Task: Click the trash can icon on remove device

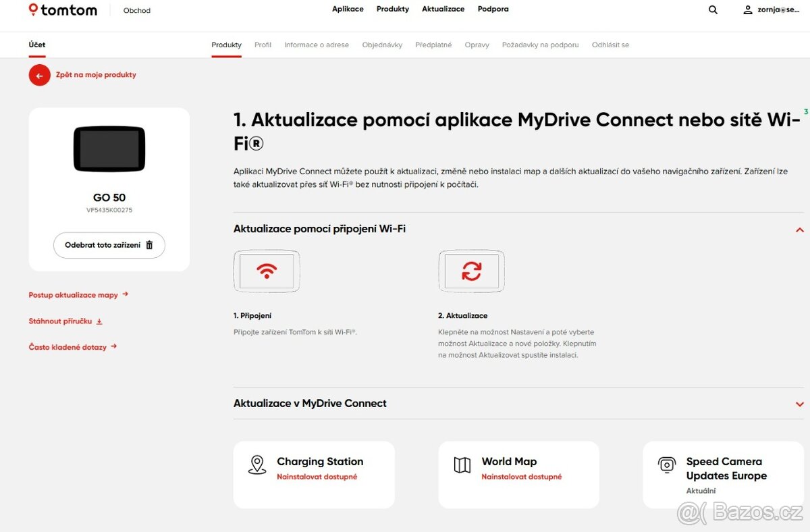Action: point(150,245)
